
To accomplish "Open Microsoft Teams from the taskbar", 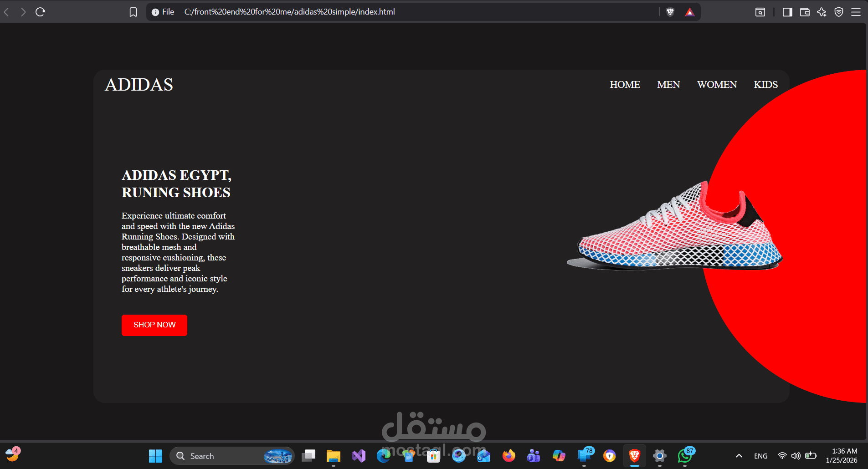I will point(533,456).
